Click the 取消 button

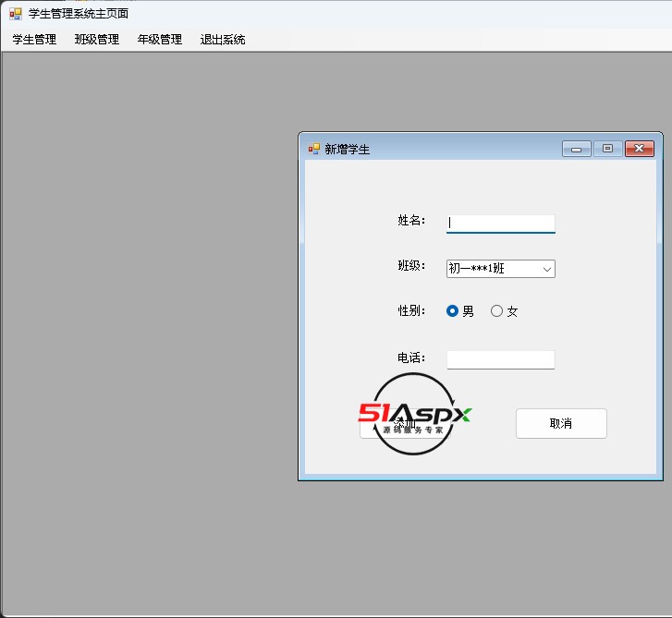(561, 423)
